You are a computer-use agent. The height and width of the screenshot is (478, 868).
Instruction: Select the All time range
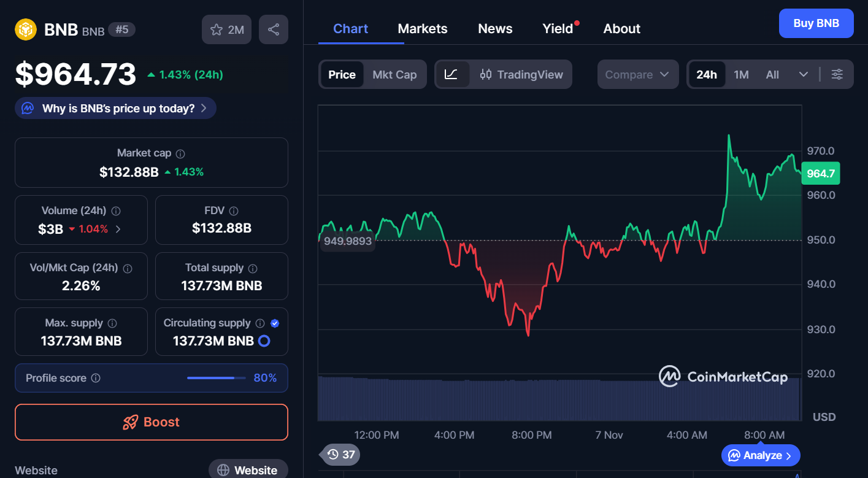[772, 74]
